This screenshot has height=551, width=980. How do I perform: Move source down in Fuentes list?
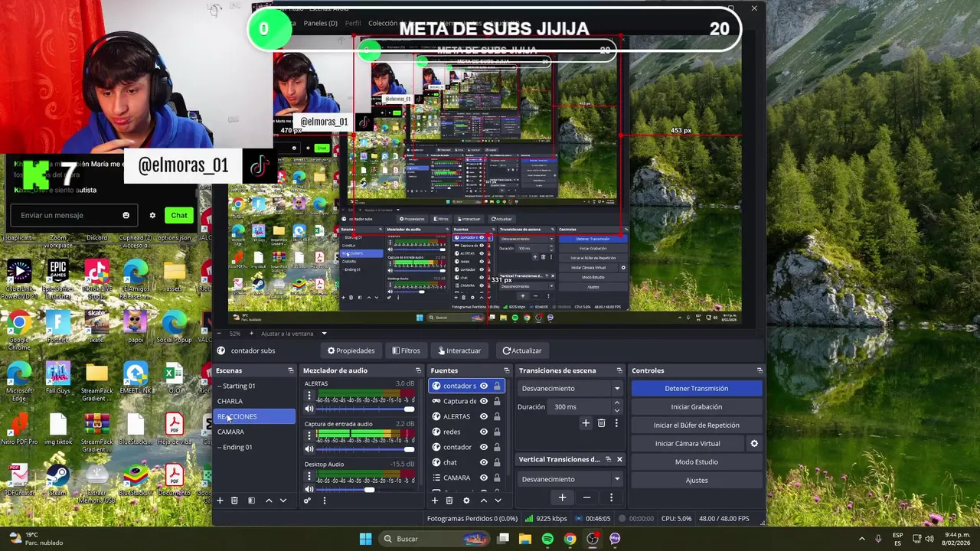tap(498, 500)
